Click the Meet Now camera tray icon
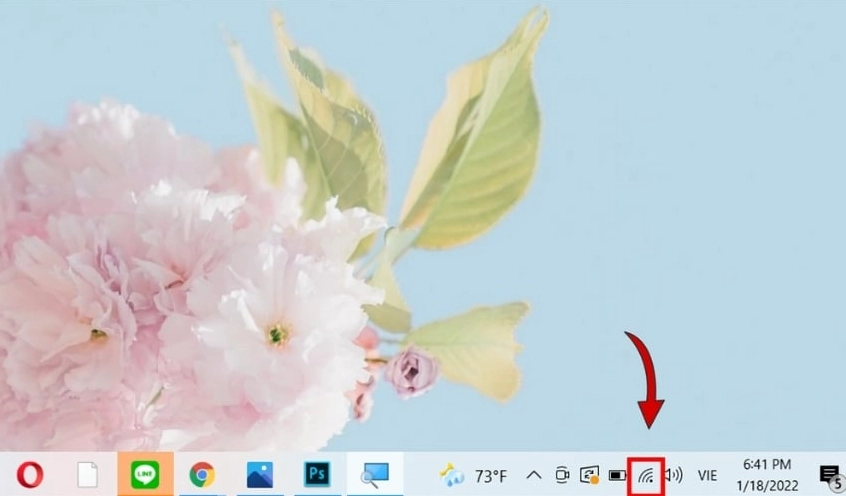Image resolution: width=846 pixels, height=496 pixels. [562, 475]
